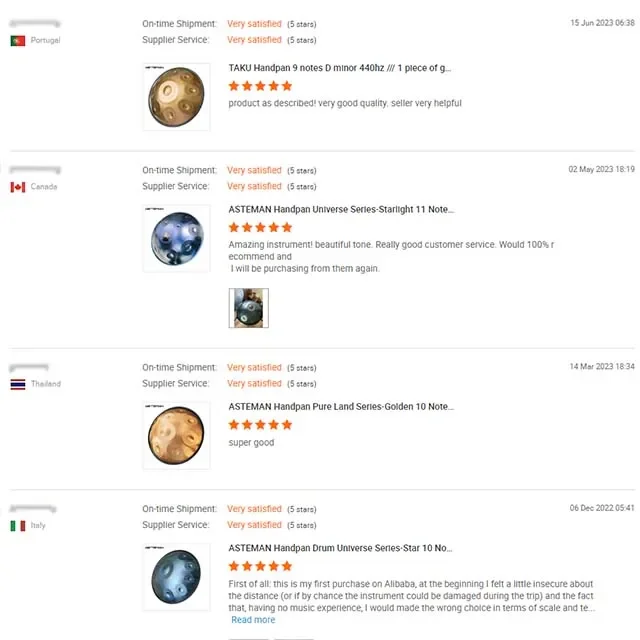The image size is (640, 640).
Task: Open the Universe Series-Star handpan thumbnail
Action: pos(176,577)
